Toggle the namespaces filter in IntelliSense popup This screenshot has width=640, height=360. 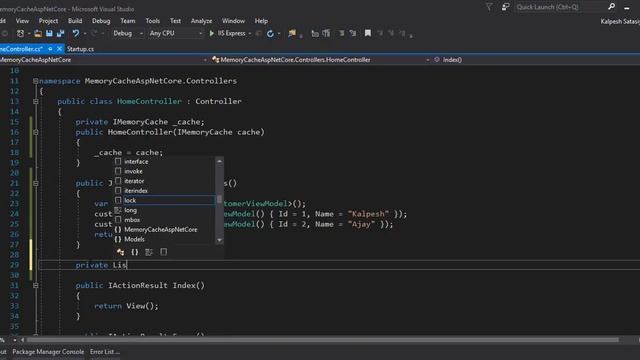coord(135,252)
